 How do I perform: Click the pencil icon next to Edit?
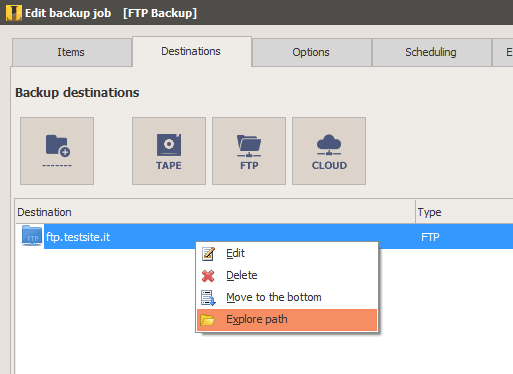(x=208, y=254)
